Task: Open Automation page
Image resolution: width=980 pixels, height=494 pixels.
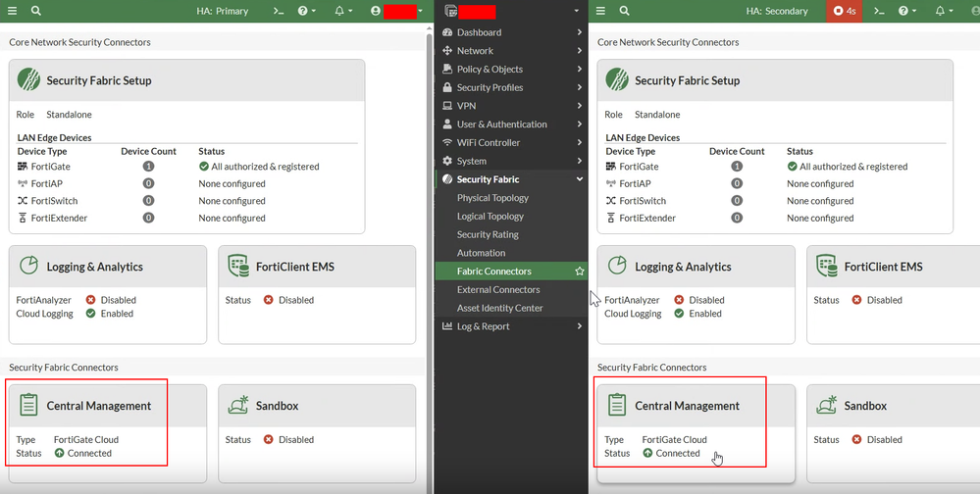Action: point(481,253)
